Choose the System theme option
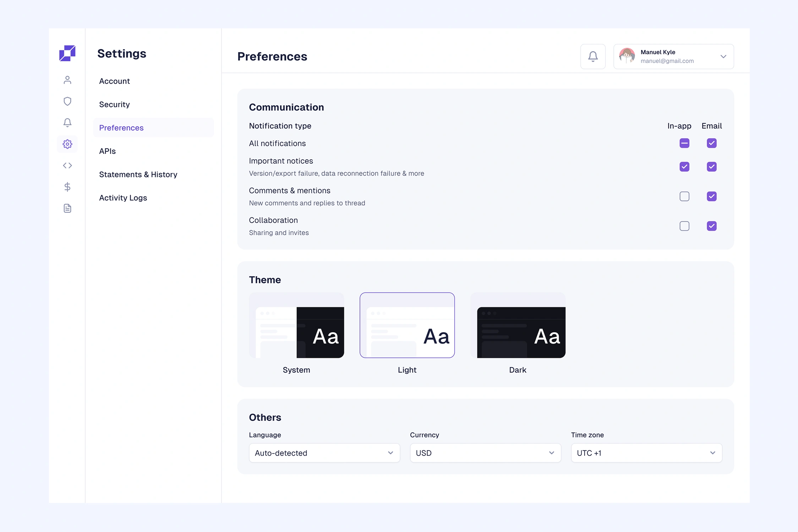Image resolution: width=798 pixels, height=532 pixels. coord(296,326)
